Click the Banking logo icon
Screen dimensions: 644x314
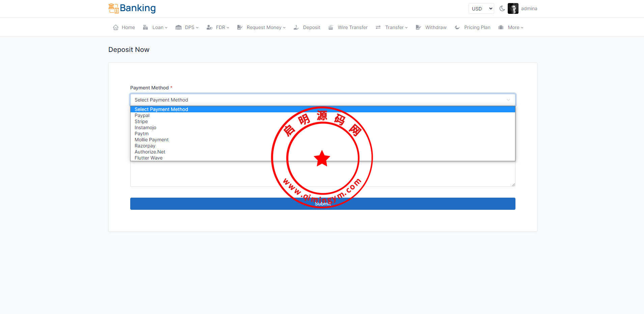pos(113,8)
